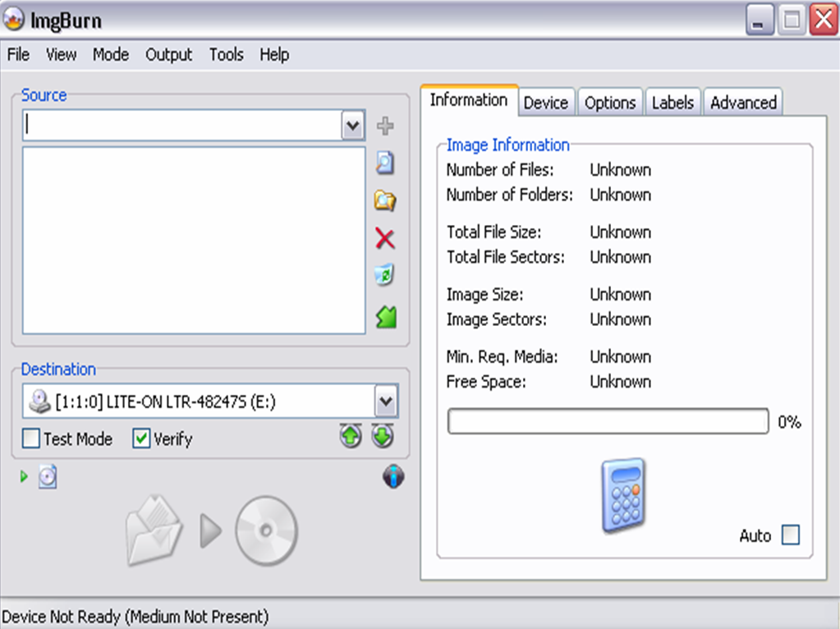Expand the Source path dropdown
840x629 pixels.
coord(352,126)
